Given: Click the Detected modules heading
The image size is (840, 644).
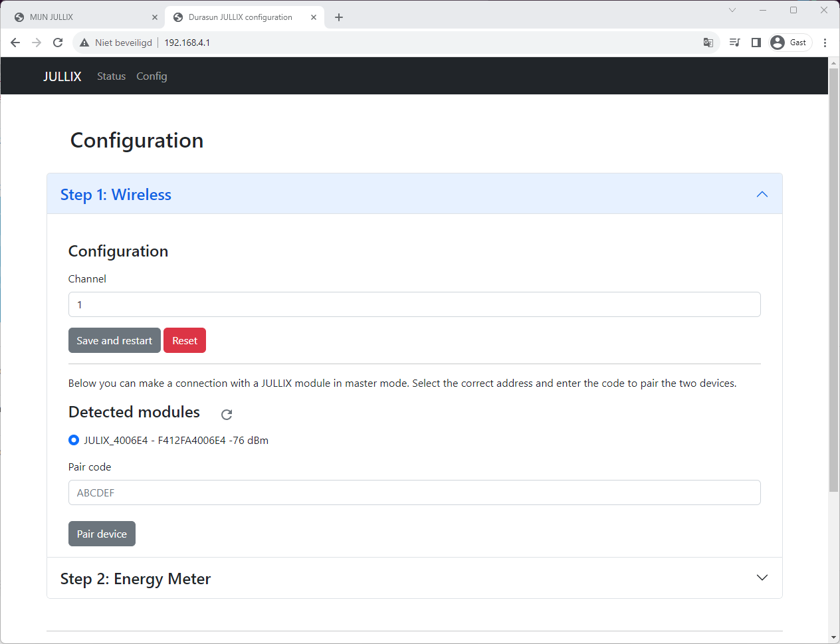Looking at the screenshot, I should click(x=134, y=412).
